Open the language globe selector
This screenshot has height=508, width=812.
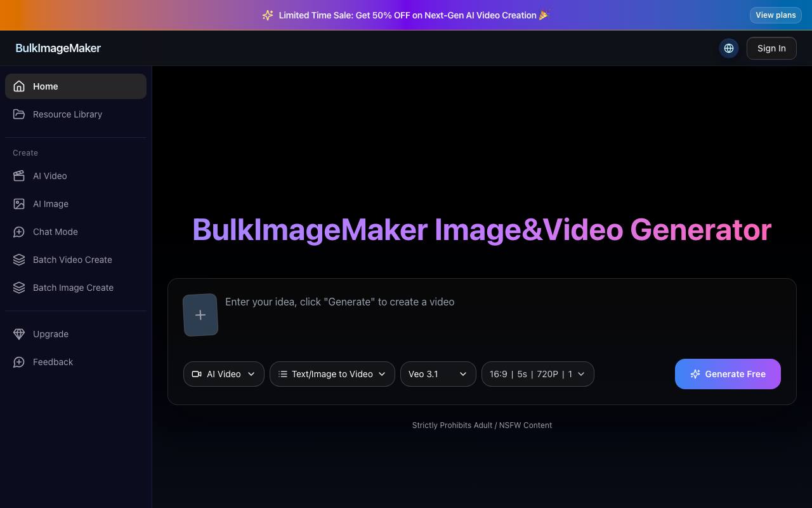729,48
